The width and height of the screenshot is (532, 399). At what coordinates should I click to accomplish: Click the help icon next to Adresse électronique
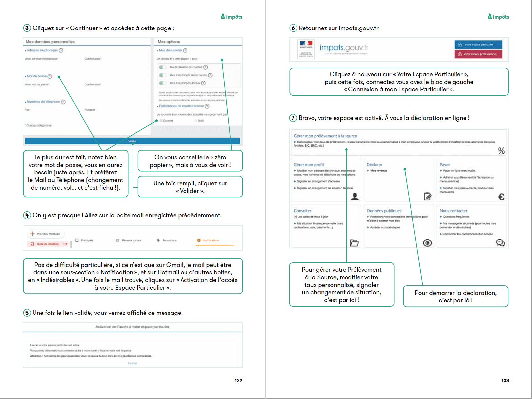click(x=61, y=50)
